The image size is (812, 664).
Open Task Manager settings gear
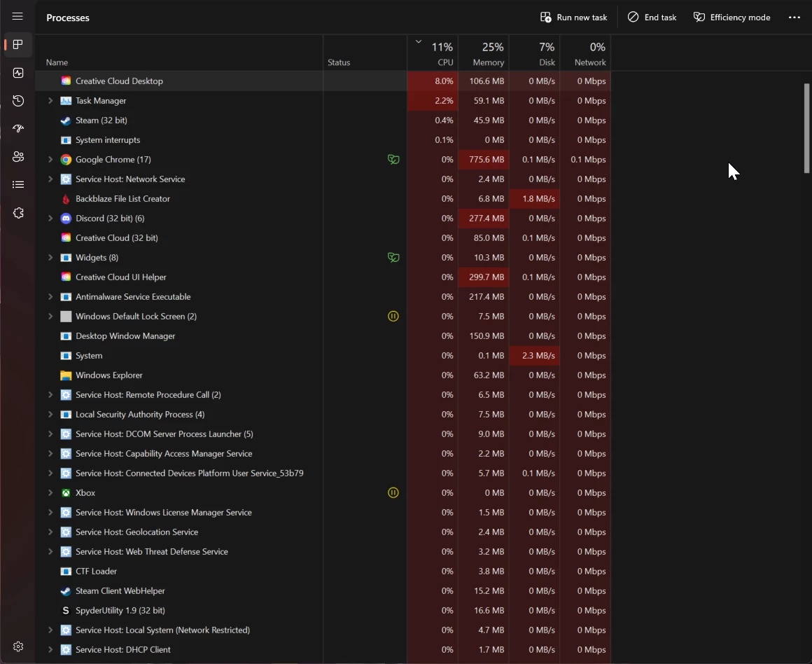(x=18, y=646)
